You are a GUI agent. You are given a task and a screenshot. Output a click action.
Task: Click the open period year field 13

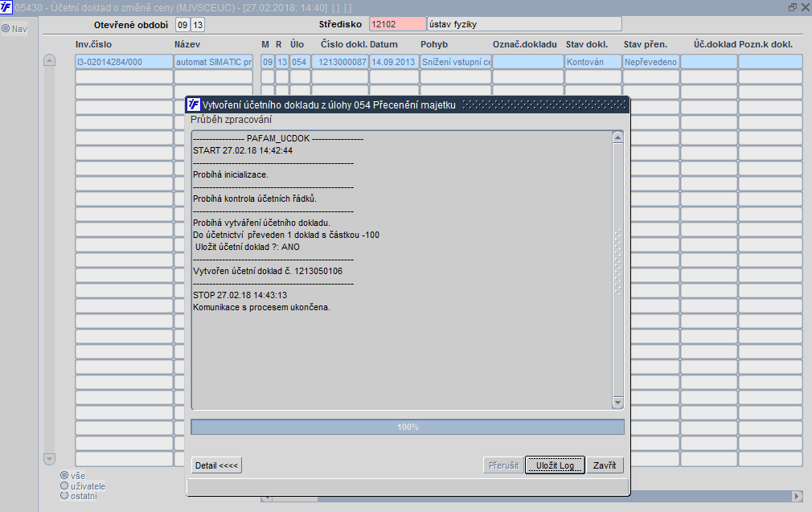198,24
